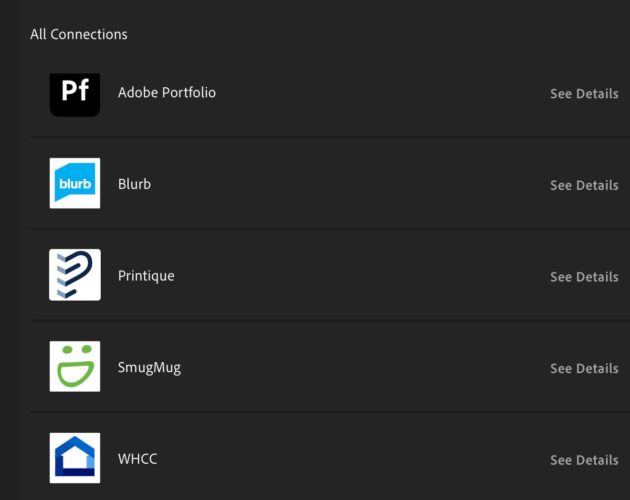This screenshot has width=630, height=500.
Task: Open See Details for Blurb
Action: [x=584, y=185]
